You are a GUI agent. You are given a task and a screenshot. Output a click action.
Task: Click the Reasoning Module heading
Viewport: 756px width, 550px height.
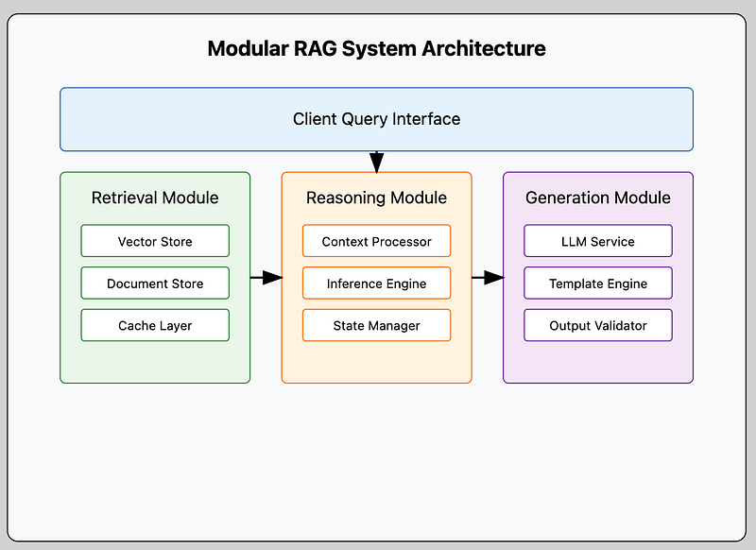pos(376,198)
